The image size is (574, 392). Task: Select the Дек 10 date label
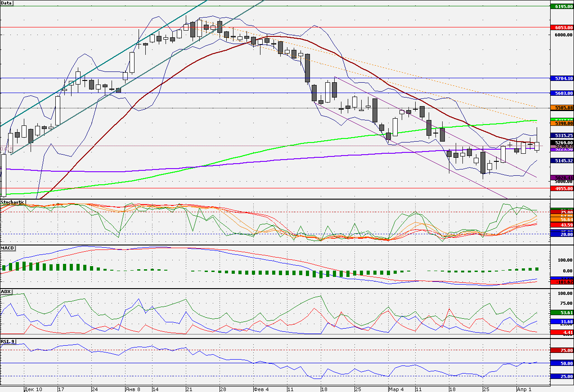coord(33,389)
